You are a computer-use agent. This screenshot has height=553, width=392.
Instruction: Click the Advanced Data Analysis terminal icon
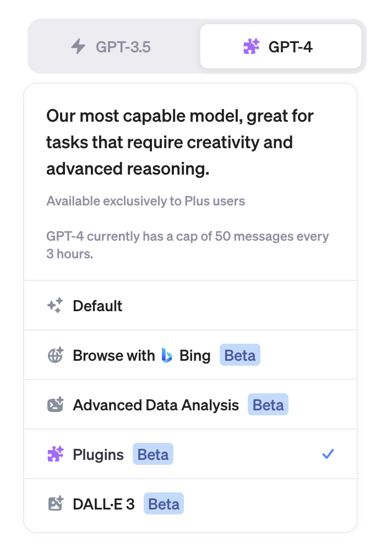55,405
